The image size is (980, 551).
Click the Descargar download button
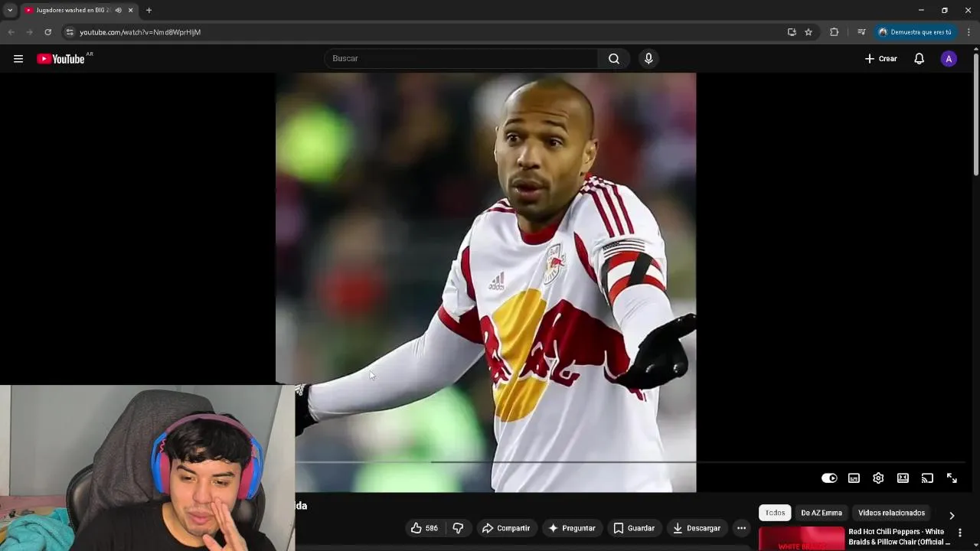(696, 528)
